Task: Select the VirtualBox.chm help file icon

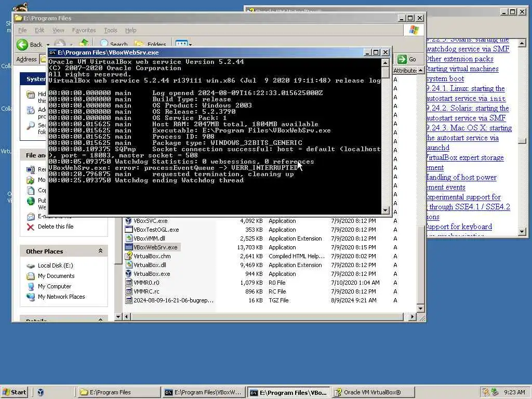Action: point(128,256)
